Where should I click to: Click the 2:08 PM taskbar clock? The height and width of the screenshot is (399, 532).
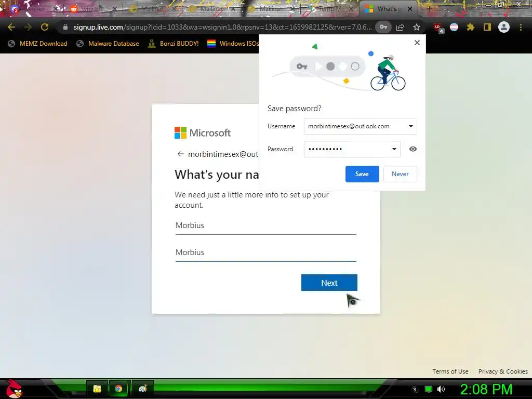tap(486, 390)
